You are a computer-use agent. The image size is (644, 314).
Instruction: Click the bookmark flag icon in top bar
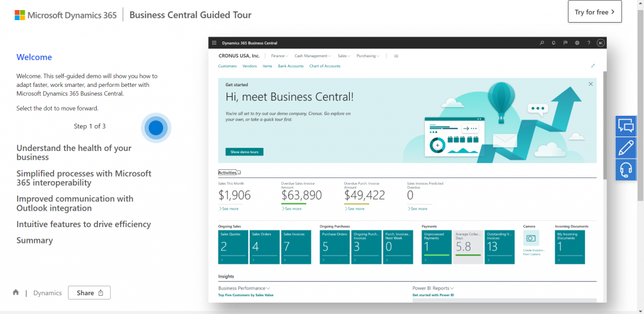[x=565, y=43]
